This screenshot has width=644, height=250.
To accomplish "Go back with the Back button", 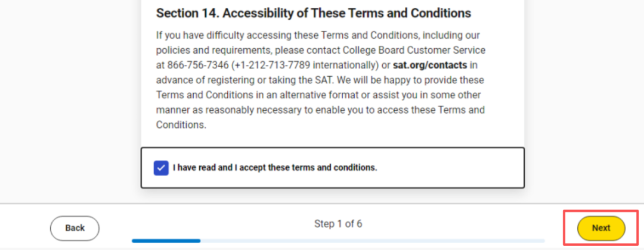I will 75,228.
